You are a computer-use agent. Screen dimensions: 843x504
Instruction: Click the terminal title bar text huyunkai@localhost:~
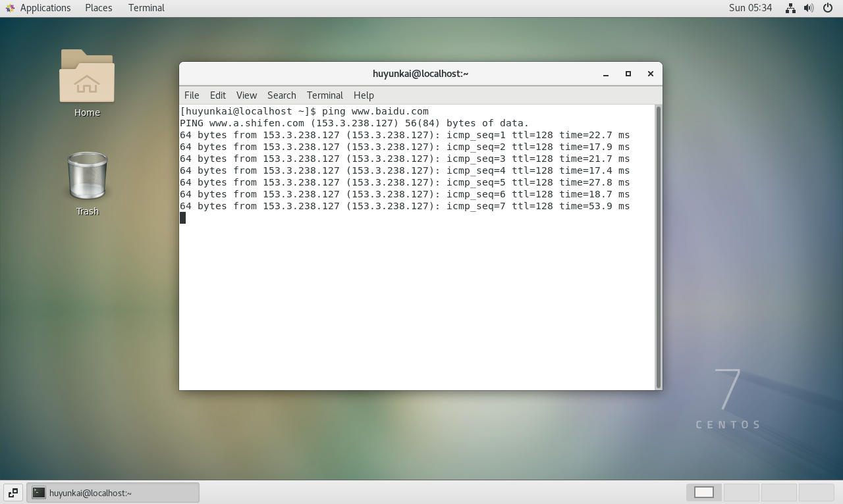420,74
